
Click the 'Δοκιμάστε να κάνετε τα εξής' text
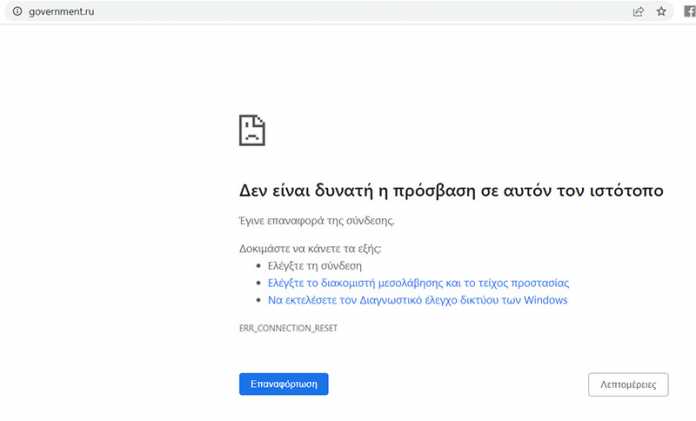tap(310, 248)
